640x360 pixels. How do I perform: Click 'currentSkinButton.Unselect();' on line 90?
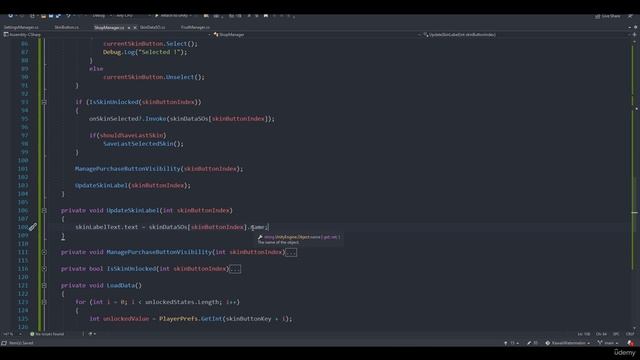pos(154,77)
